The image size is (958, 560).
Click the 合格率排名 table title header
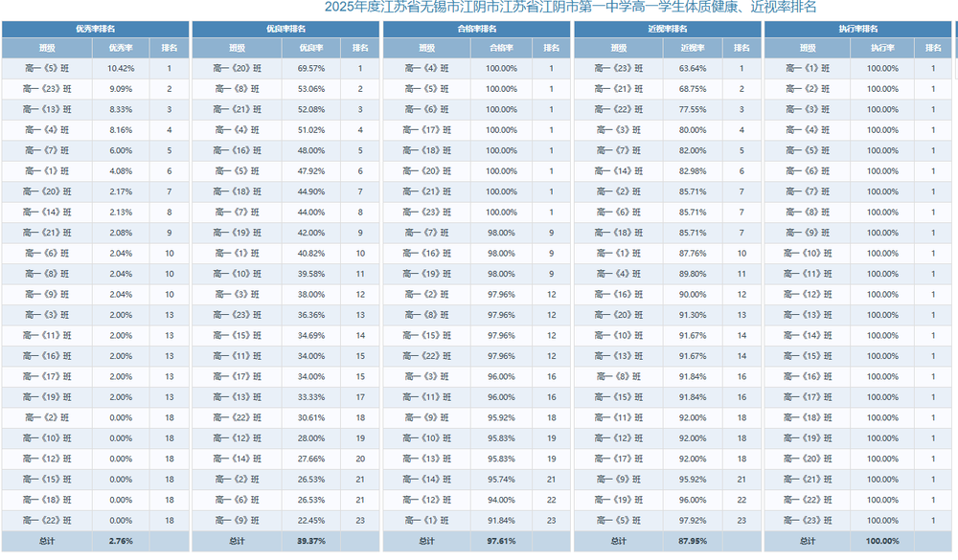476,29
